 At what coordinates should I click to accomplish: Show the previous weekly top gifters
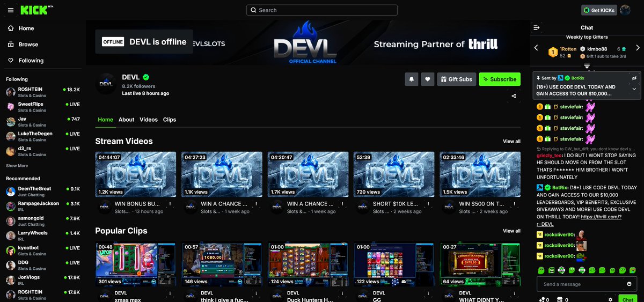tap(536, 48)
